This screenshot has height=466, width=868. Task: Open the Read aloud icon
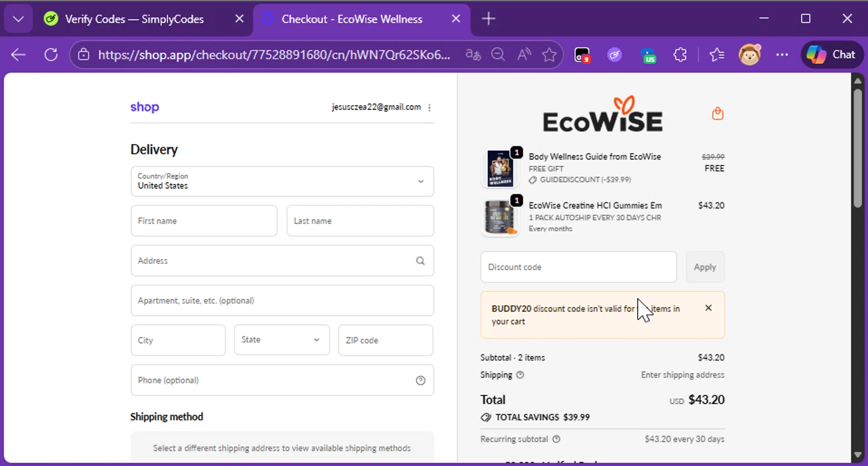(524, 55)
